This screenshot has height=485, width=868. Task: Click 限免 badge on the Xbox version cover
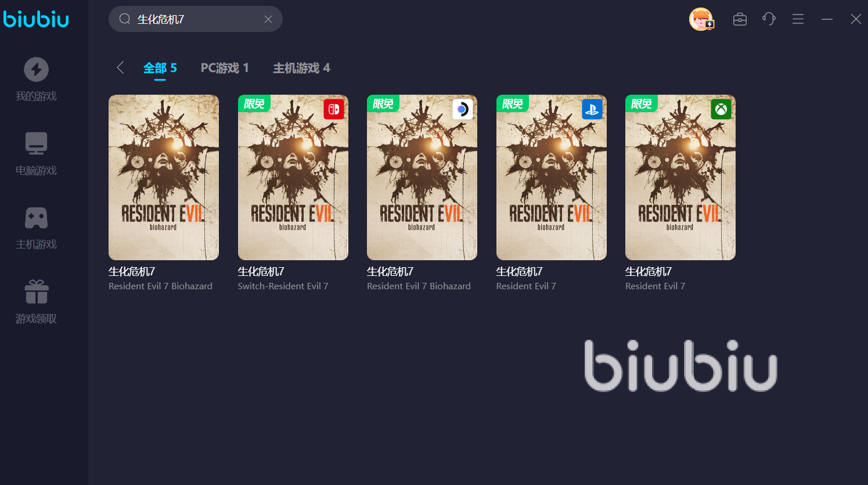coord(642,103)
